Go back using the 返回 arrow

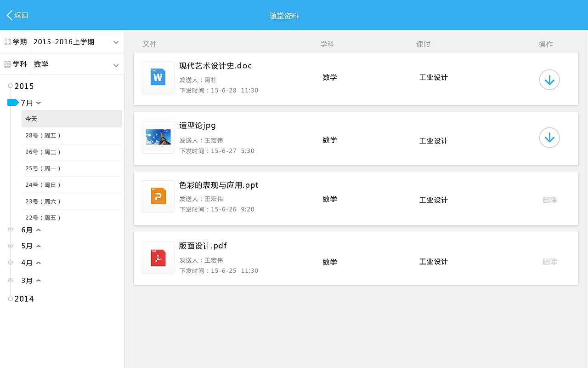(17, 15)
